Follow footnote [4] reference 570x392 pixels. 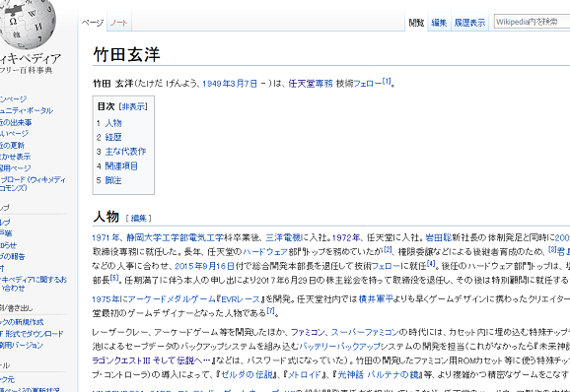pyautogui.click(x=431, y=264)
